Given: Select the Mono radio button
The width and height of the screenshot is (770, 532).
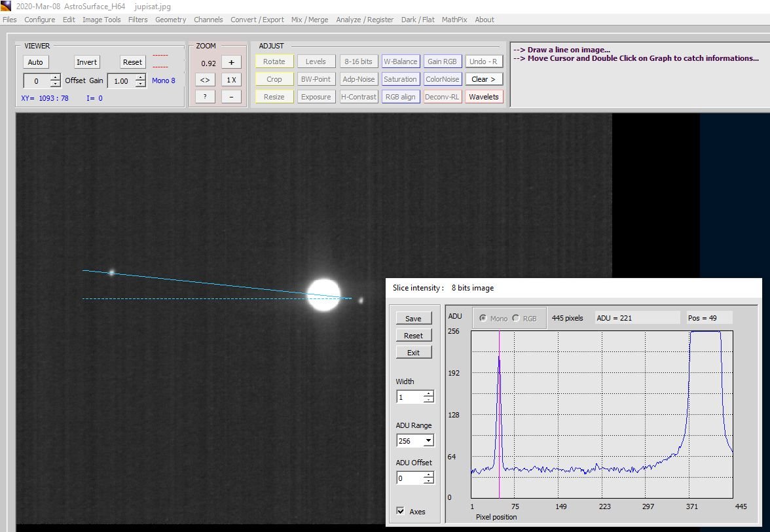Looking at the screenshot, I should 484,319.
